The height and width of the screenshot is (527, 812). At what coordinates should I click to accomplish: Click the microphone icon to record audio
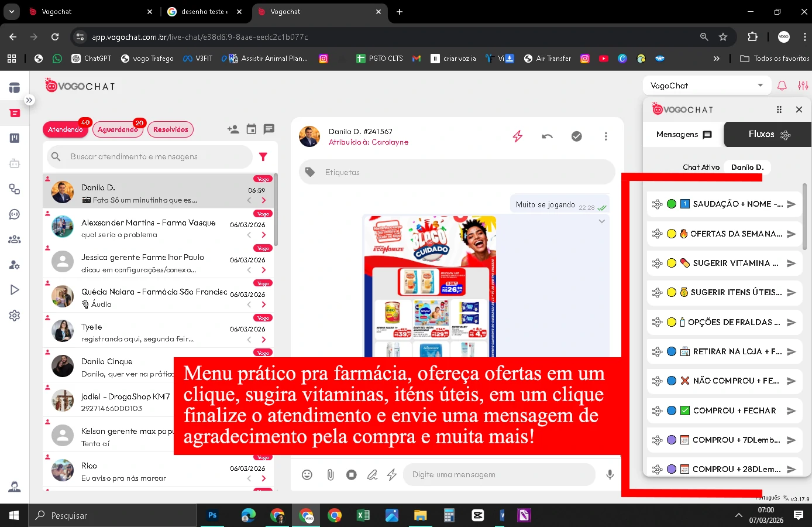point(610,475)
